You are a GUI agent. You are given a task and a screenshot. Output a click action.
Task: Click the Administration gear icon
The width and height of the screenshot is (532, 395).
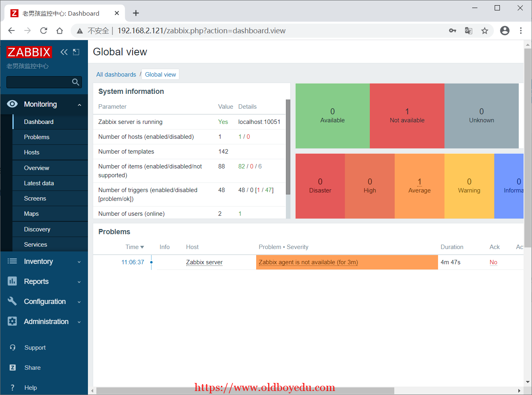(12, 321)
